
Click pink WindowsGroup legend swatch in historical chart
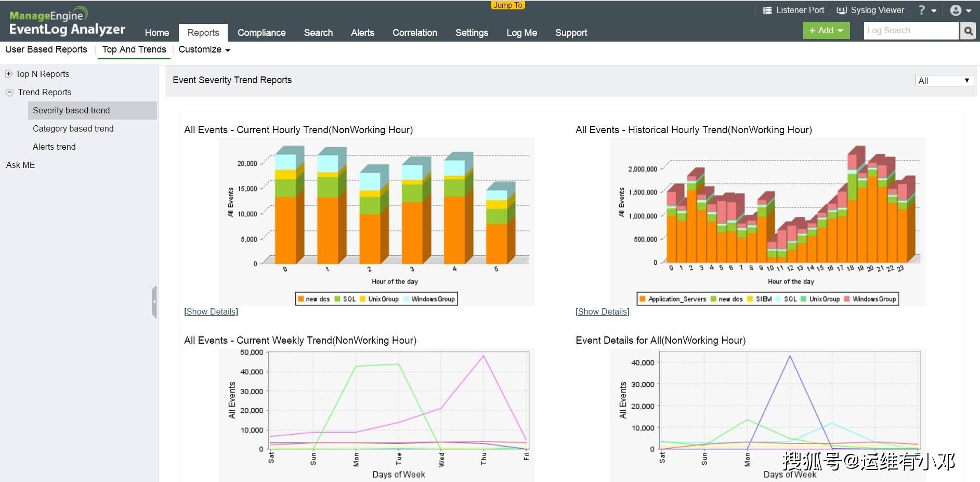pyautogui.click(x=847, y=299)
